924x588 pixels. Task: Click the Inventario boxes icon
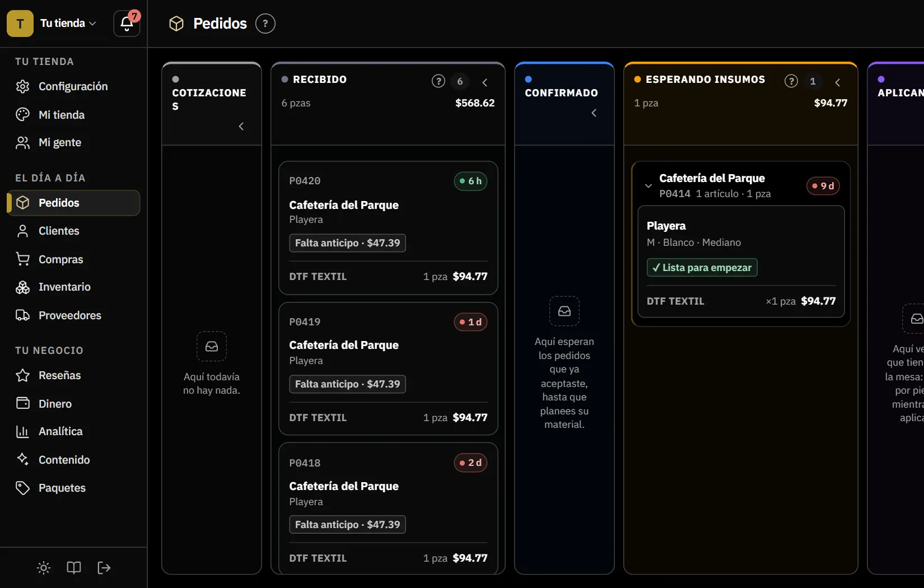22,287
